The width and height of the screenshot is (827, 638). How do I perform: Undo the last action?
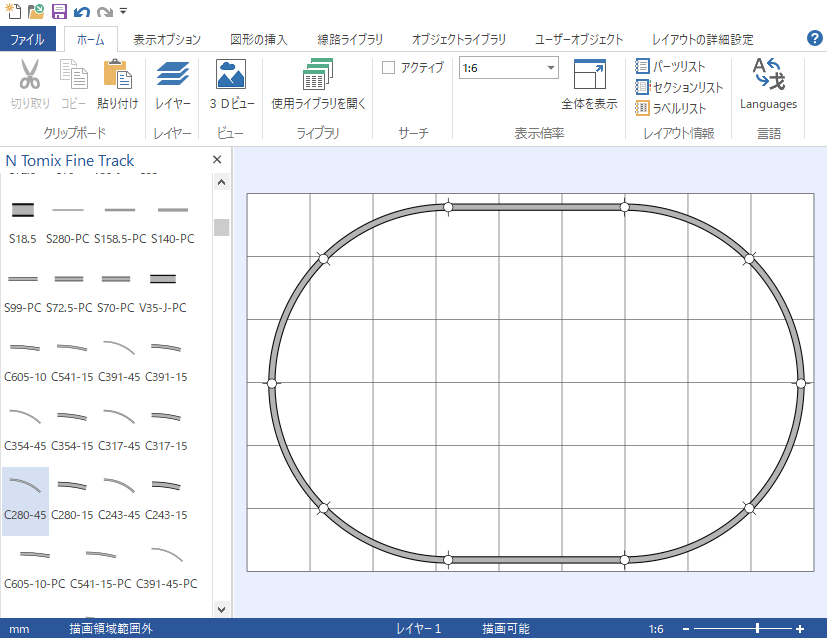click(81, 12)
